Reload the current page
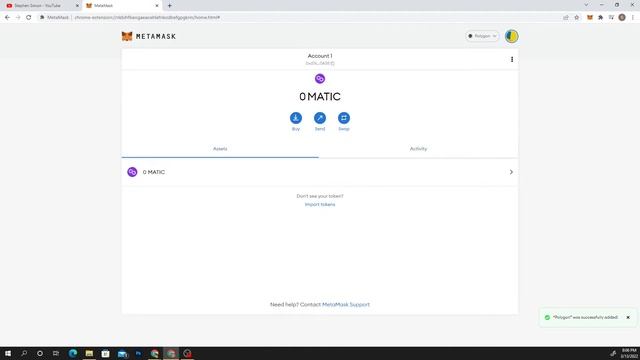The width and height of the screenshot is (640, 360). pos(29,18)
